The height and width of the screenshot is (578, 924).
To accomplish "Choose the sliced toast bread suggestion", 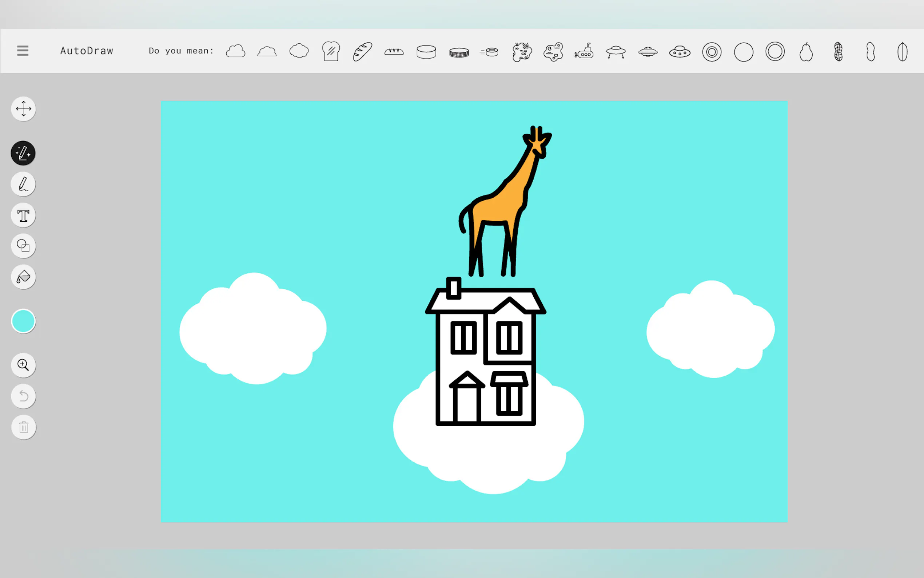I will [331, 52].
